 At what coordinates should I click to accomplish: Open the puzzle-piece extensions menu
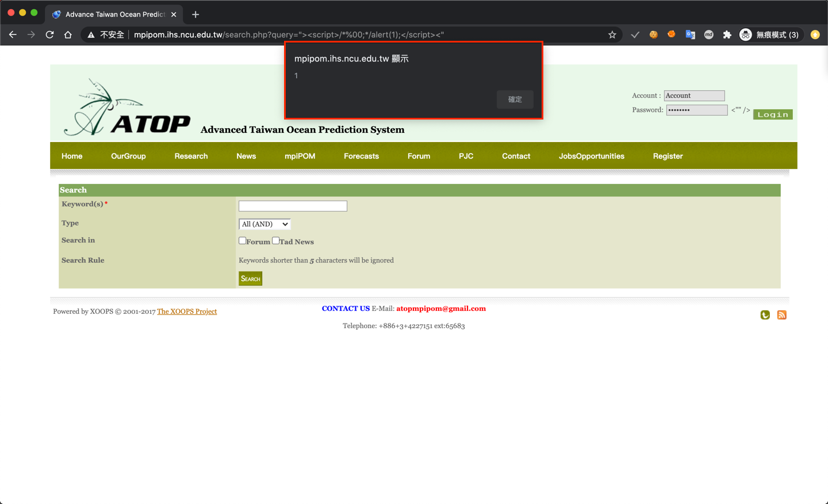pyautogui.click(x=727, y=34)
